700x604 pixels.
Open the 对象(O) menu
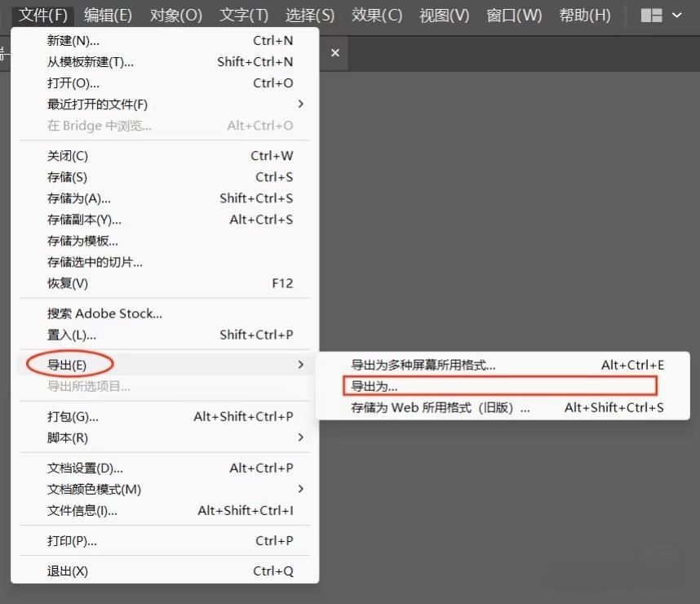click(x=176, y=16)
